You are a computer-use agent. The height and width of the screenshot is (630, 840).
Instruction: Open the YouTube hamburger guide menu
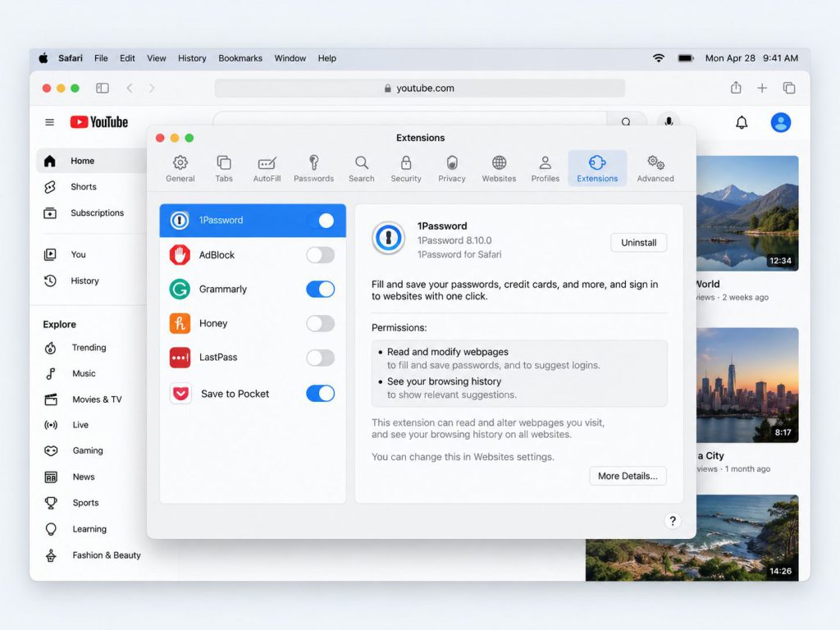click(49, 122)
